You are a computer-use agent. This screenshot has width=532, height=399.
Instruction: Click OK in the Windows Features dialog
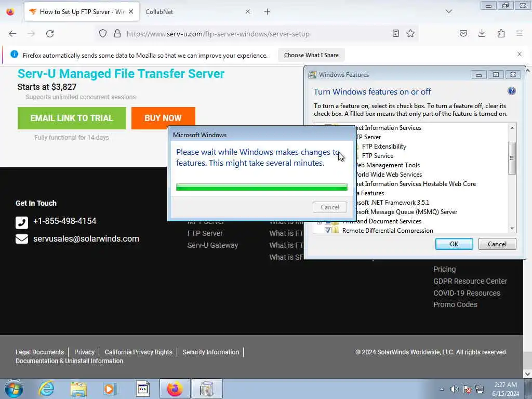454,244
